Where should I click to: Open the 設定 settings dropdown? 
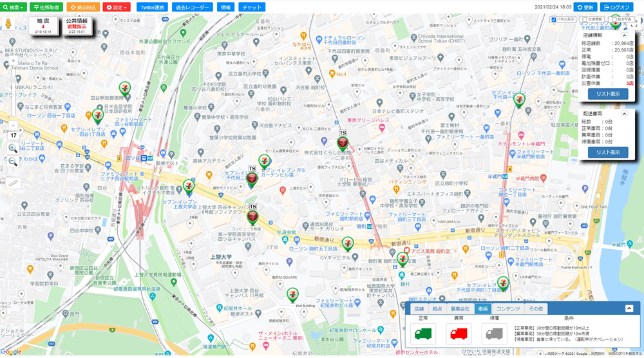(117, 7)
